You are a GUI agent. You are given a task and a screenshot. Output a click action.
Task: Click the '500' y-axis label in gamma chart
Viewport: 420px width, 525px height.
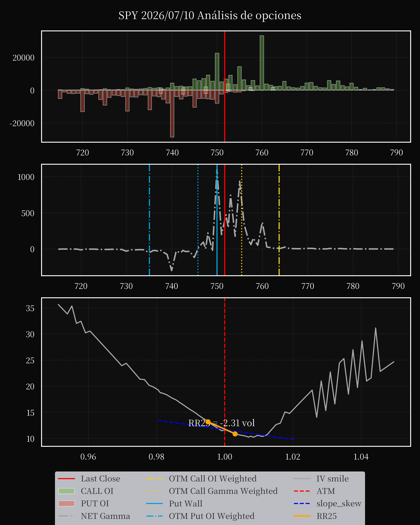[28, 213]
